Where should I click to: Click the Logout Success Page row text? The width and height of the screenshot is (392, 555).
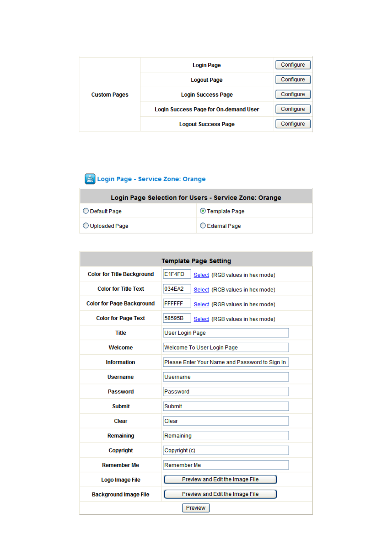pos(207,124)
